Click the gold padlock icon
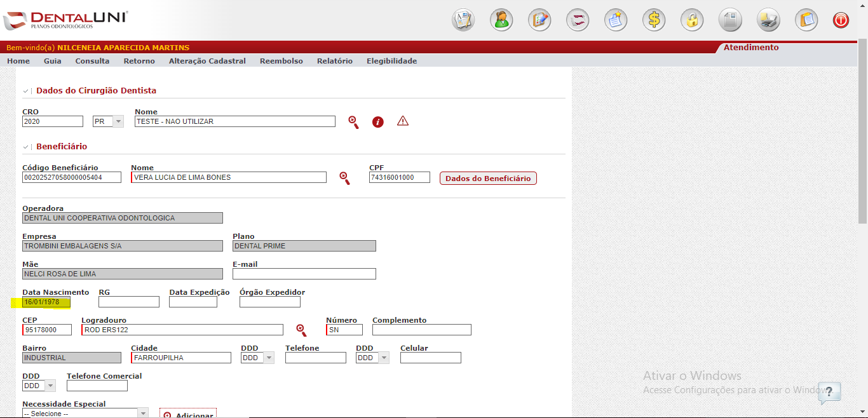 click(x=692, y=20)
